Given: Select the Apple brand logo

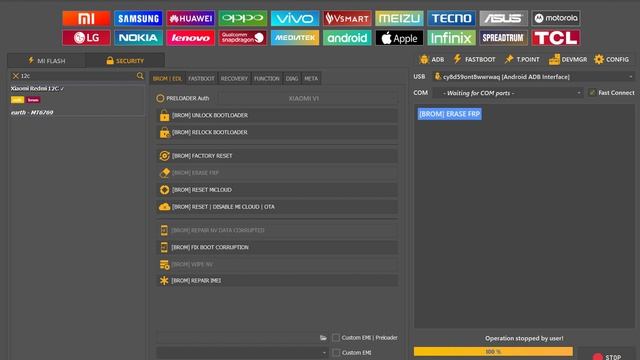Looking at the screenshot, I should click(x=399, y=38).
